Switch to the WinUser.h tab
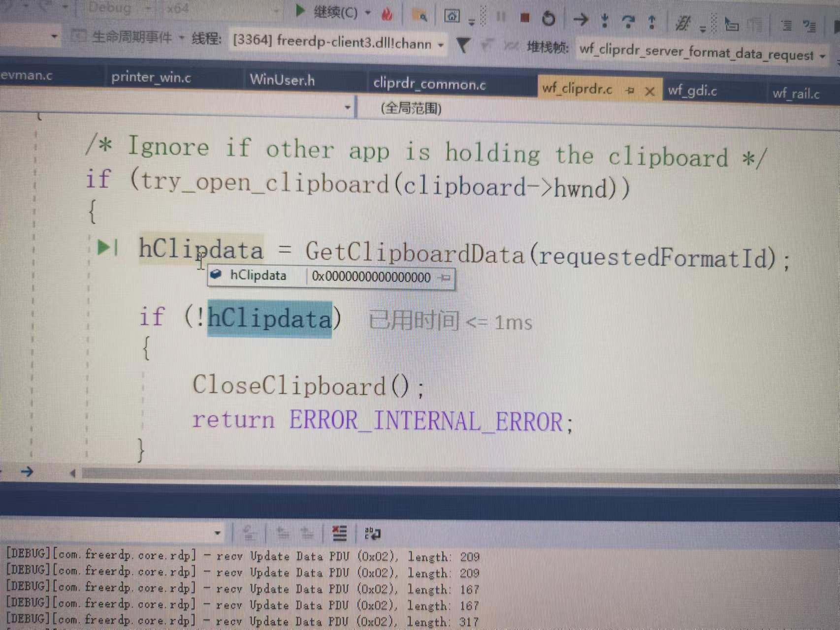This screenshot has width=840, height=630. click(282, 80)
